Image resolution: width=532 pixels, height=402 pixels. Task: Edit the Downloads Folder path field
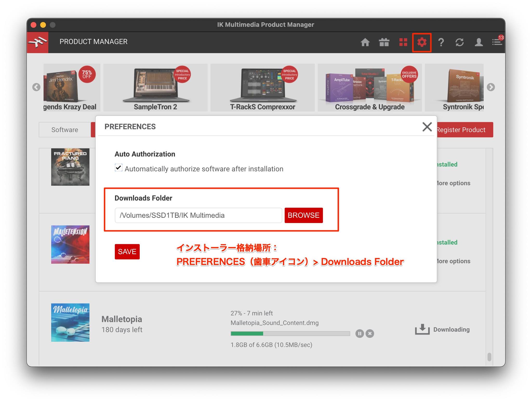coord(198,215)
